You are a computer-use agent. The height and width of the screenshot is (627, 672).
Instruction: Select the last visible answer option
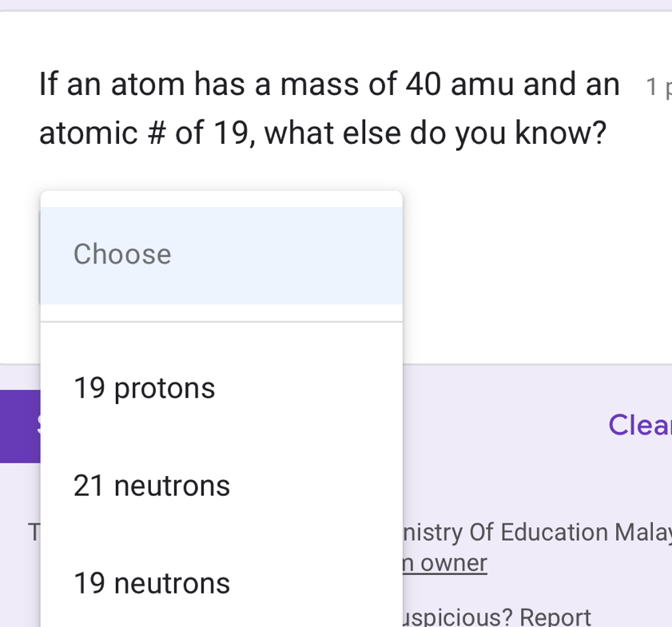pyautogui.click(x=151, y=584)
